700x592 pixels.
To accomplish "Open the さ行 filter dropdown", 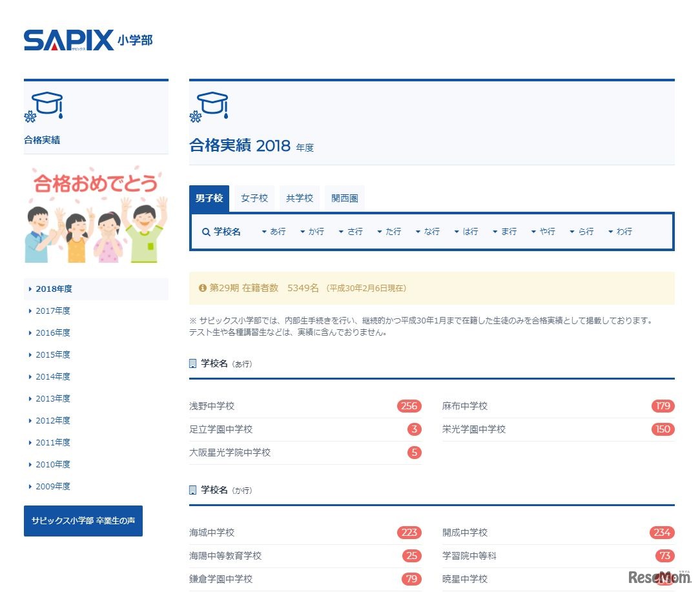I will 351,231.
